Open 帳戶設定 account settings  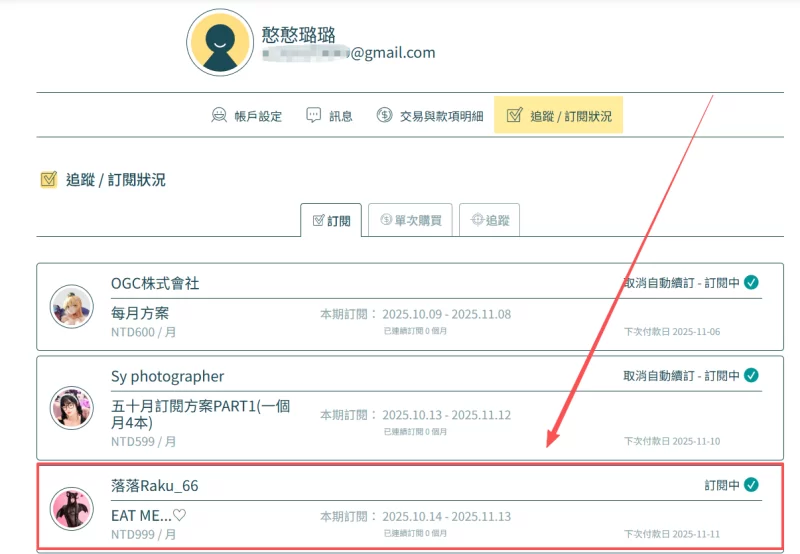tap(247, 116)
